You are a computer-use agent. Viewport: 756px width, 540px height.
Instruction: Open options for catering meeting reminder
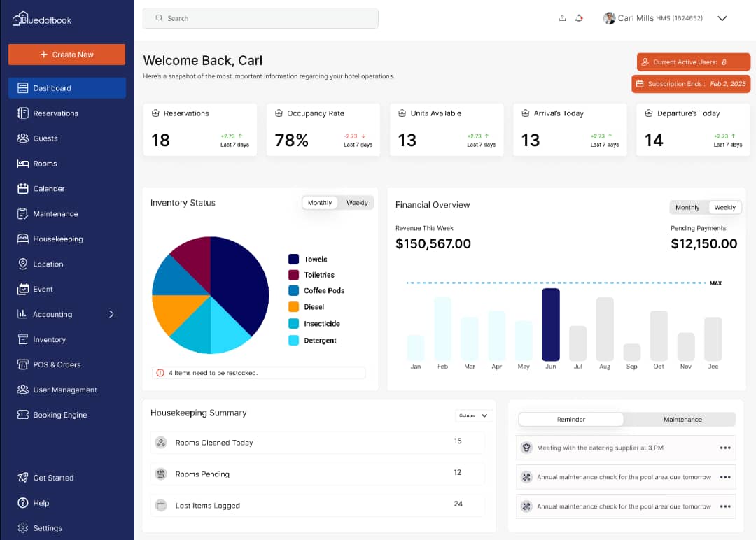[x=724, y=448]
